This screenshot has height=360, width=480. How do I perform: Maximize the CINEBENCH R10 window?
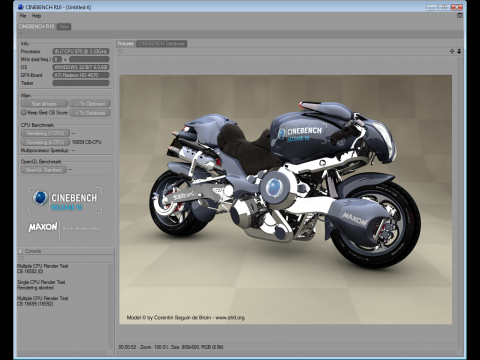click(x=444, y=7)
